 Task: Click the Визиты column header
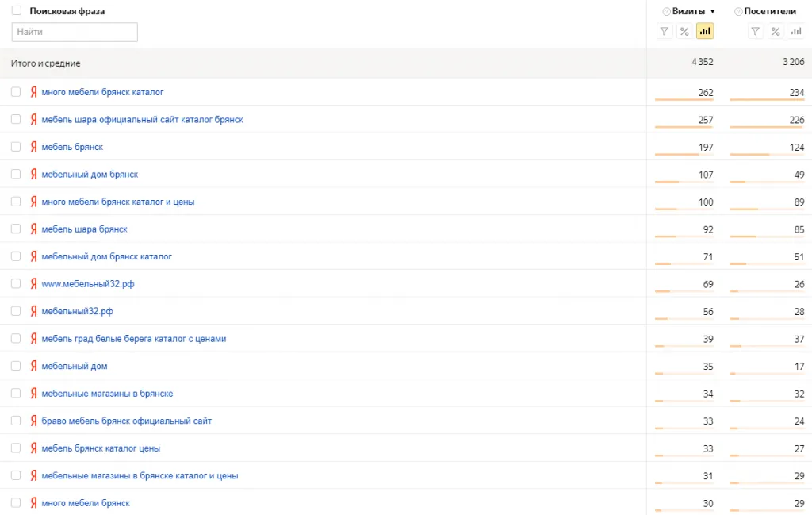tap(689, 11)
